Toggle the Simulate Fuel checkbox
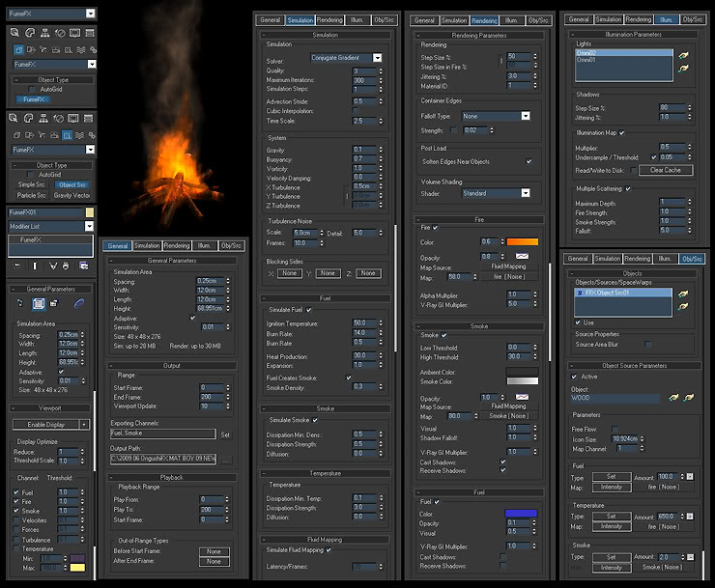This screenshot has width=715, height=588. (309, 310)
